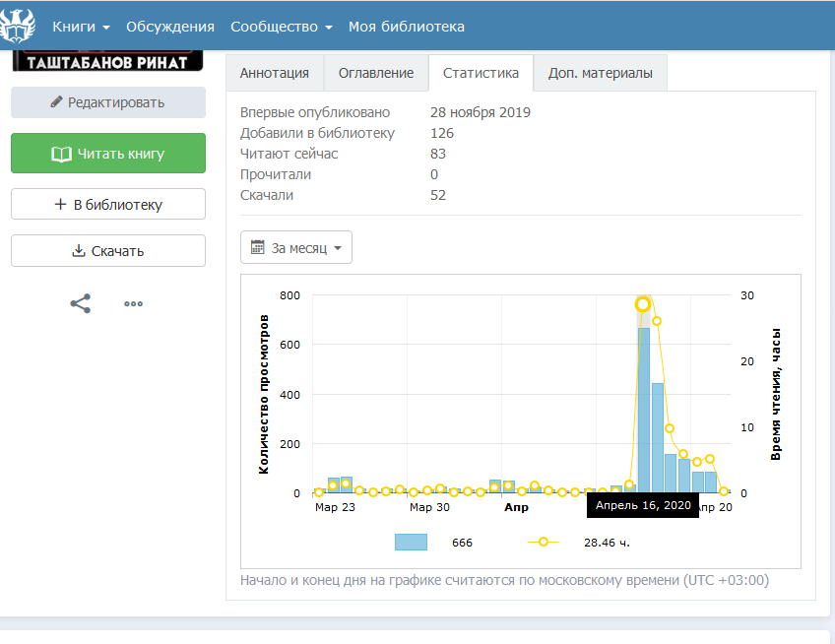Open the За месяц period dropdown
Screen dimensions: 835x644
(x=296, y=247)
